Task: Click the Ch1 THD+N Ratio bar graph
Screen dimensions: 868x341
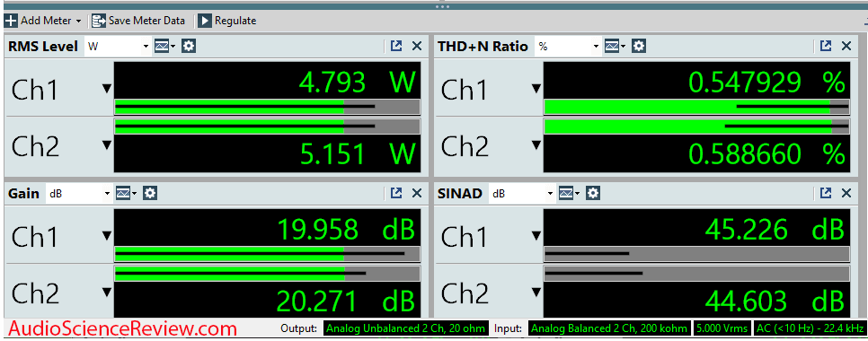Action: [696, 107]
